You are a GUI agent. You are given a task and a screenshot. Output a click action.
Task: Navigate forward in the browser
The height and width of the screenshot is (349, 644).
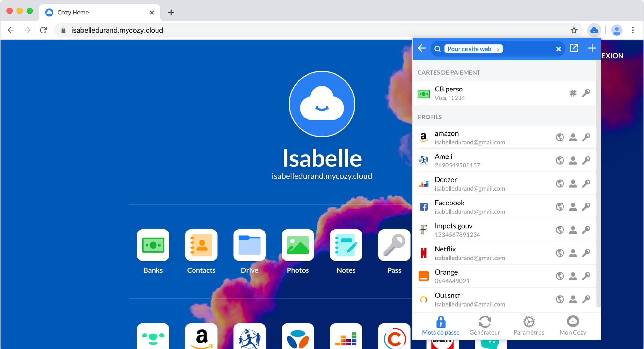(x=27, y=30)
